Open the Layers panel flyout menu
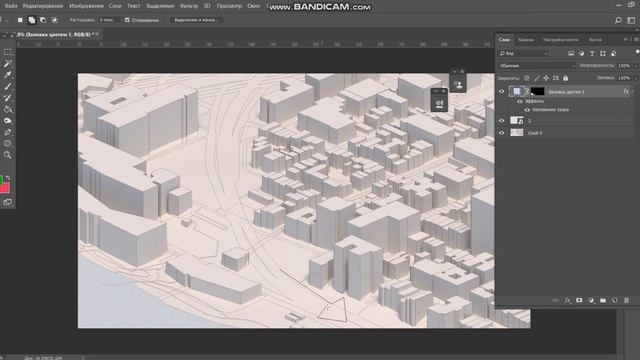Viewport: 640px width, 360px height. pyautogui.click(x=636, y=40)
